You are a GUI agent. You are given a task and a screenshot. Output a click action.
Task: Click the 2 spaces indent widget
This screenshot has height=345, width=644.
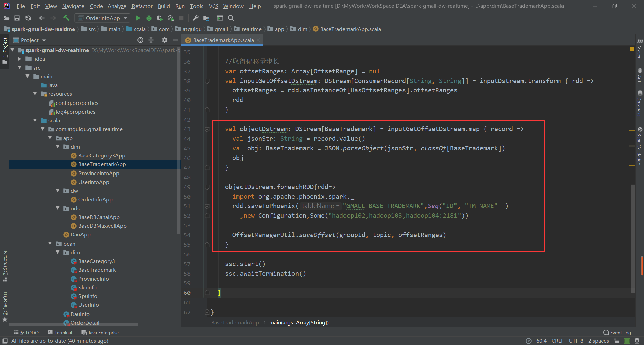598,341
